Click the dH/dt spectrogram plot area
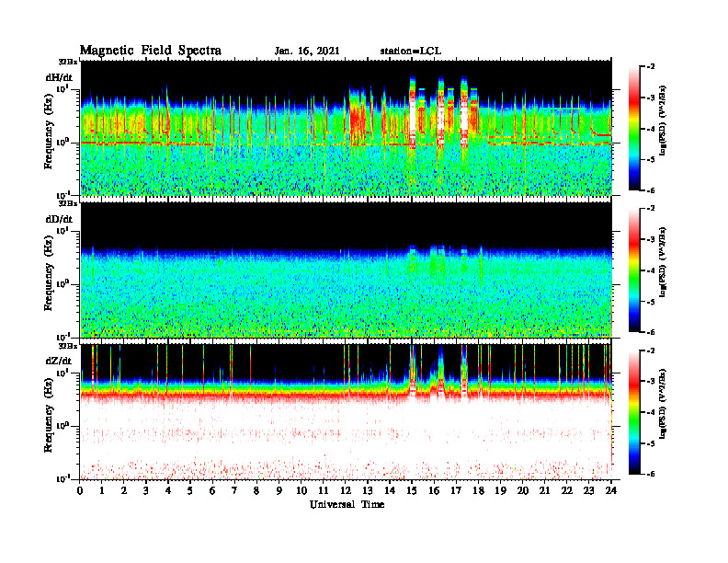Viewport: 728px width, 563px height. coord(346,128)
